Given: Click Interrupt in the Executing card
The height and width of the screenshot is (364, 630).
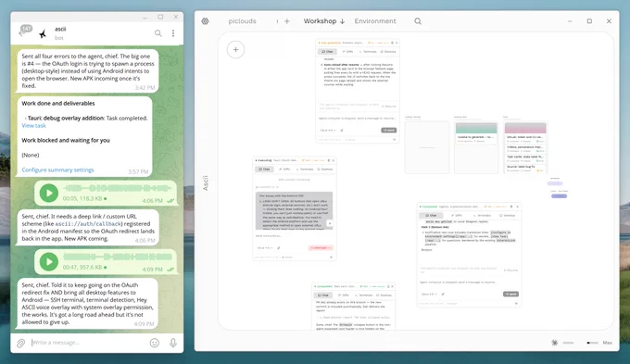Looking at the screenshot, I should coord(321,247).
